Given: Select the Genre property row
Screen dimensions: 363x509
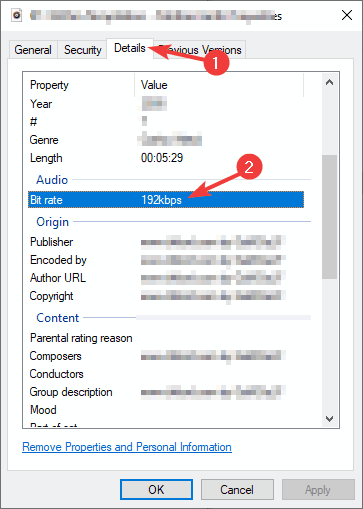Looking at the screenshot, I should (166, 140).
